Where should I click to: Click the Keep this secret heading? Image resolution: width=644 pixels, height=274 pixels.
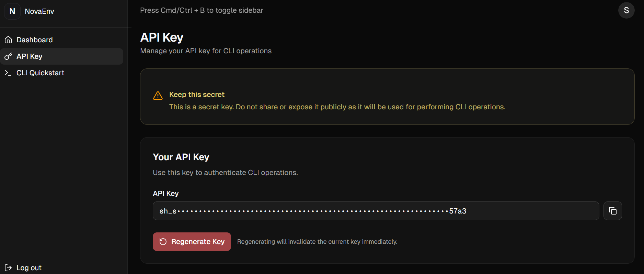click(197, 95)
